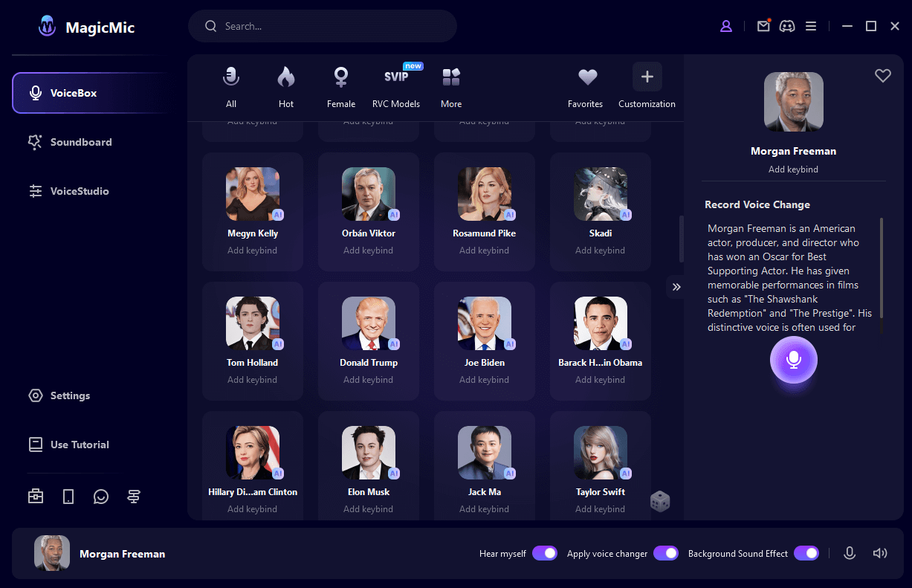This screenshot has height=588, width=912.
Task: Click the MagicMic logo icon
Action: point(48,27)
